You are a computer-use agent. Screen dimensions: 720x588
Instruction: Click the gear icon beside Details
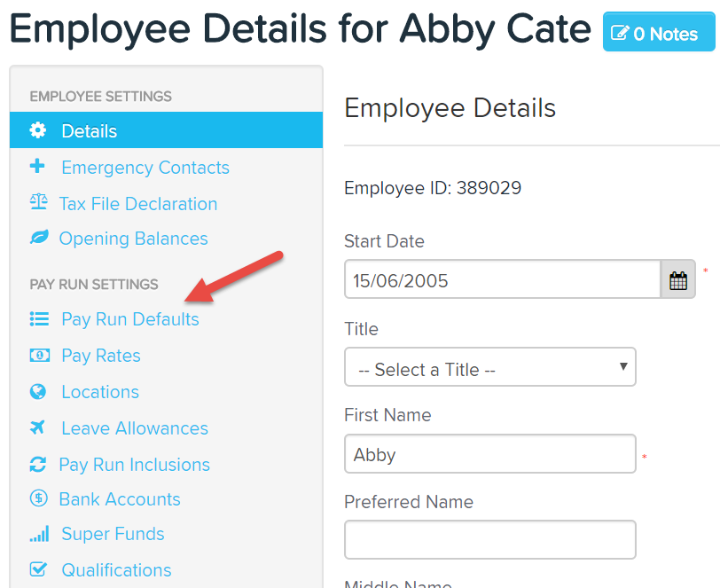click(38, 130)
